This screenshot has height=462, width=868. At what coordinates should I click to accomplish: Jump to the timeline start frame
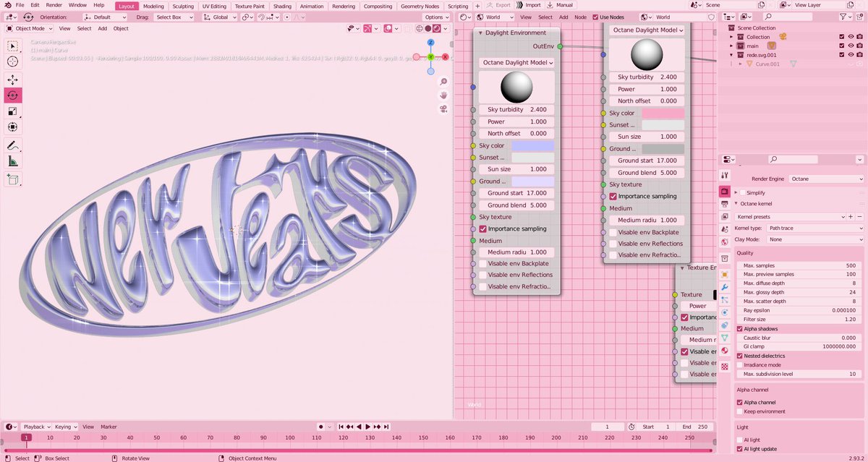[342, 427]
